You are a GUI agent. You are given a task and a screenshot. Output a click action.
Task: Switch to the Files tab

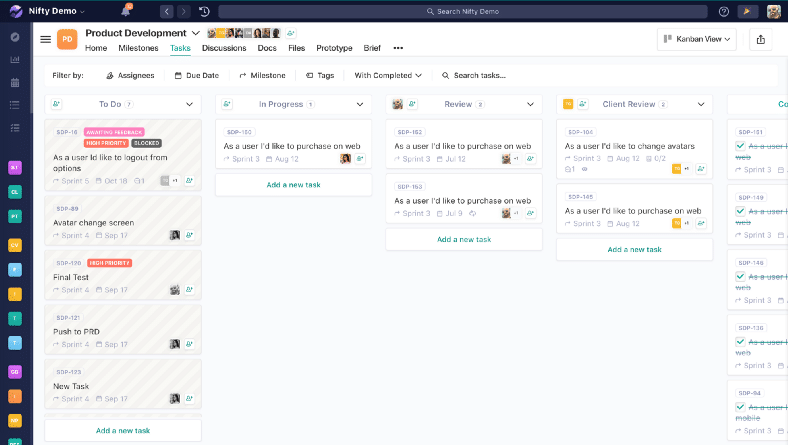[297, 48]
